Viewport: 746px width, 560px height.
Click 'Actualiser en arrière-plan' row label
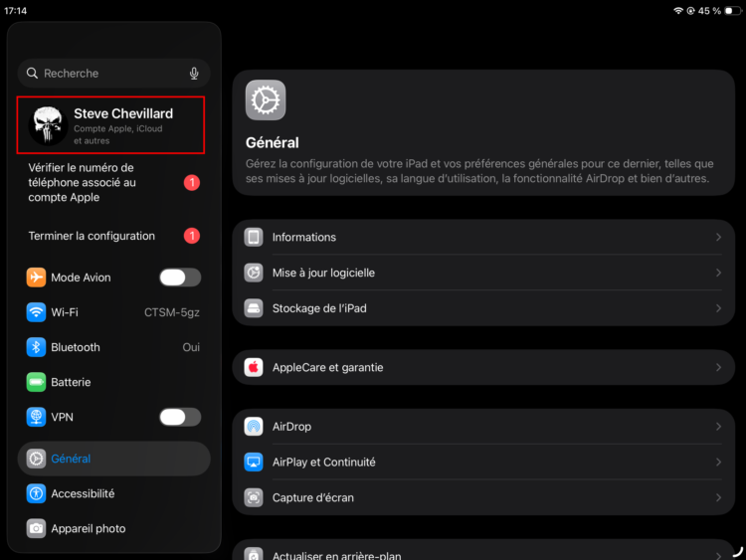(337, 555)
